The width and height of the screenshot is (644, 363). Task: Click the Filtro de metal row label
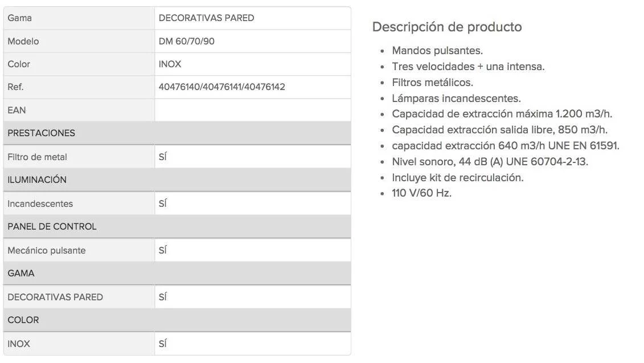coord(37,157)
